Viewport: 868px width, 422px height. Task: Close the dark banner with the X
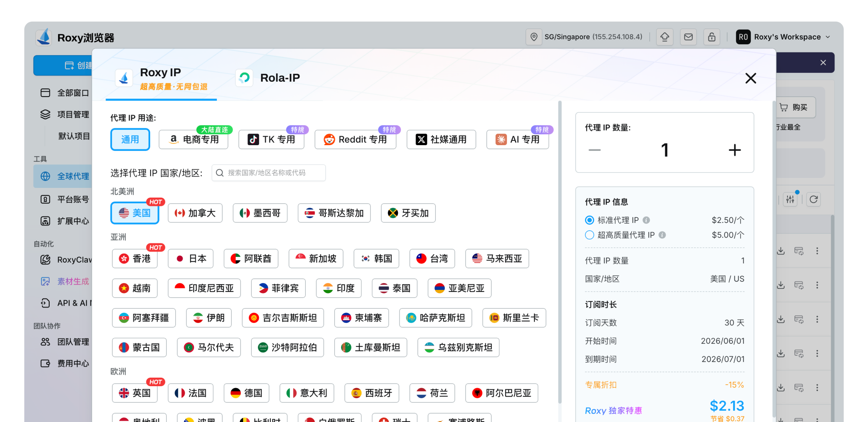(823, 62)
